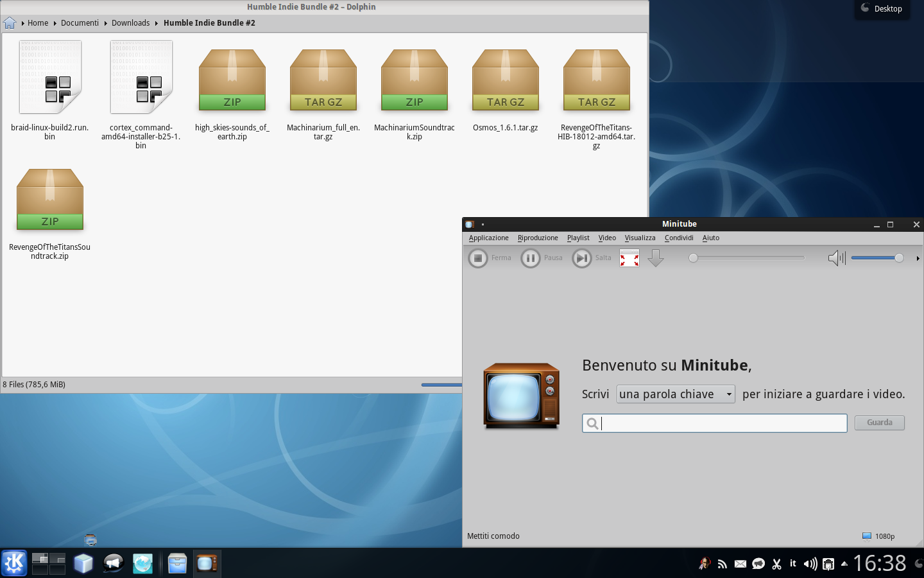Expand the Minitube toolbar overflow arrow
The image size is (924, 578).
[x=918, y=258]
